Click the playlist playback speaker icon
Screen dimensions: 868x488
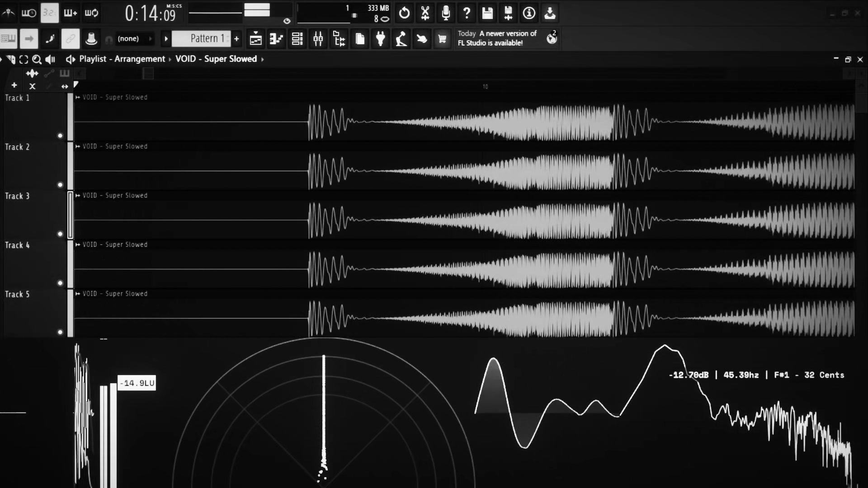[50, 59]
